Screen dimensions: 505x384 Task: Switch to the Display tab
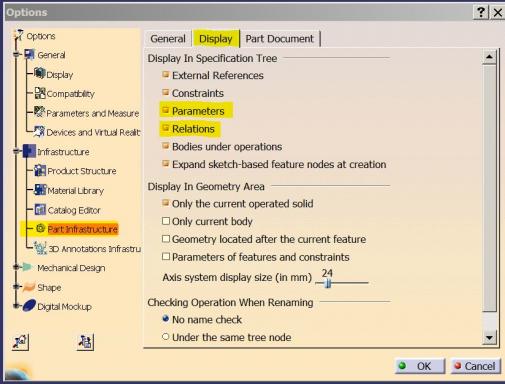[x=216, y=39]
